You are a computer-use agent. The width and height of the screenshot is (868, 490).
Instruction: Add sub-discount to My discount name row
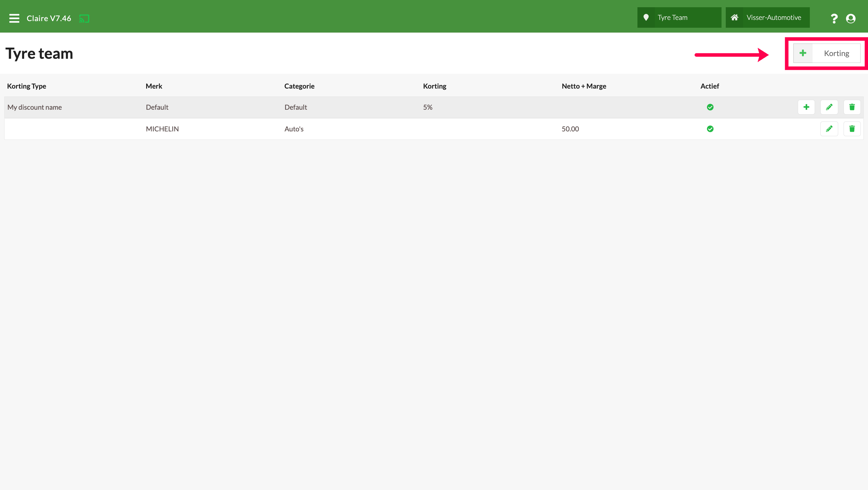(x=806, y=107)
